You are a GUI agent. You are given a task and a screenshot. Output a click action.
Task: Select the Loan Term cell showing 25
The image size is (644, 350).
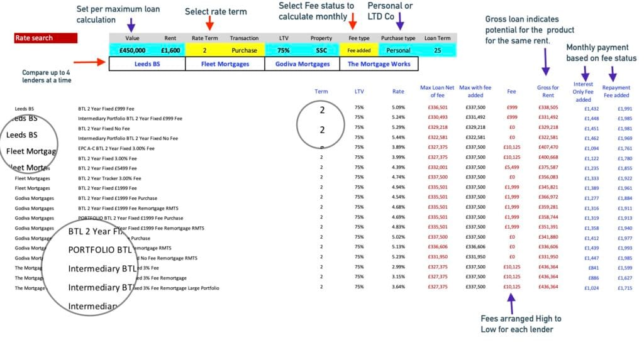[438, 50]
